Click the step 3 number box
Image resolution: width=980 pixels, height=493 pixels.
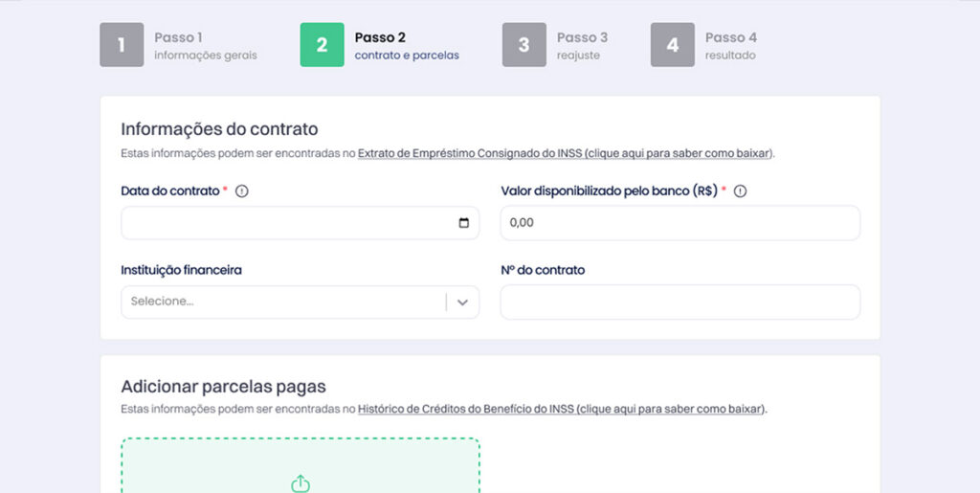tap(524, 45)
